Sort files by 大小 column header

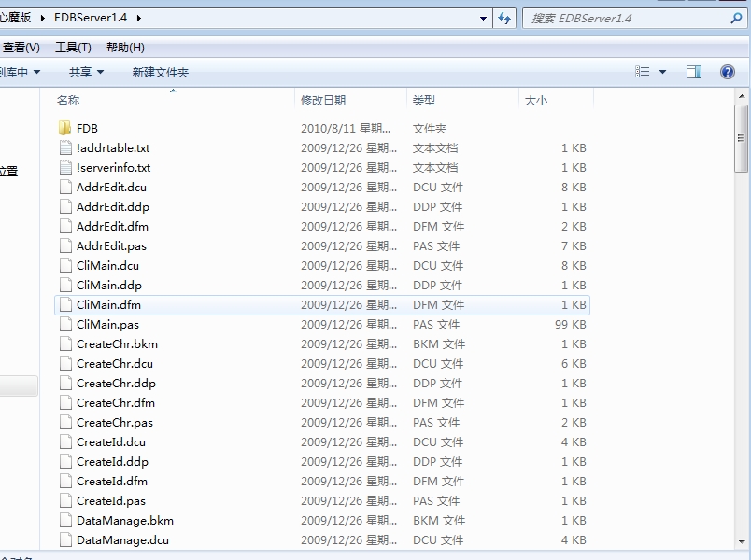coord(536,100)
